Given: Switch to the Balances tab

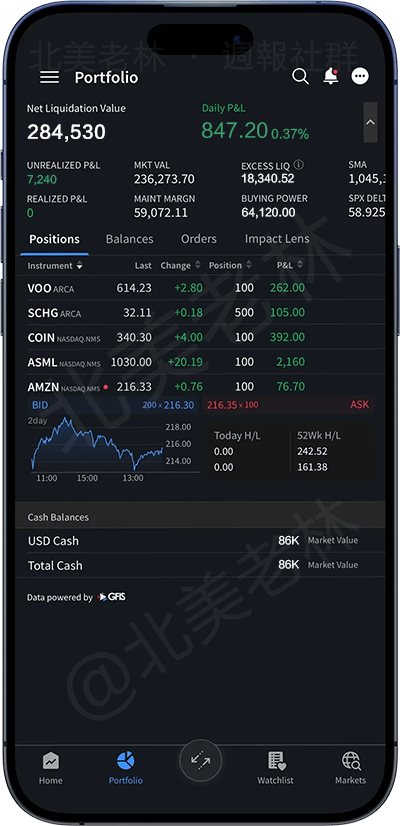Looking at the screenshot, I should coord(130,239).
